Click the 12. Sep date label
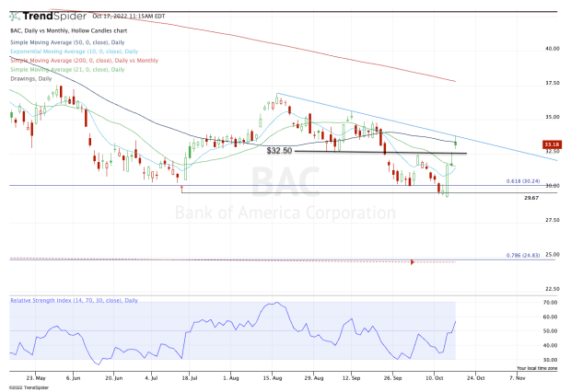Image resolution: width=571 pixels, height=392 pixels. click(352, 378)
